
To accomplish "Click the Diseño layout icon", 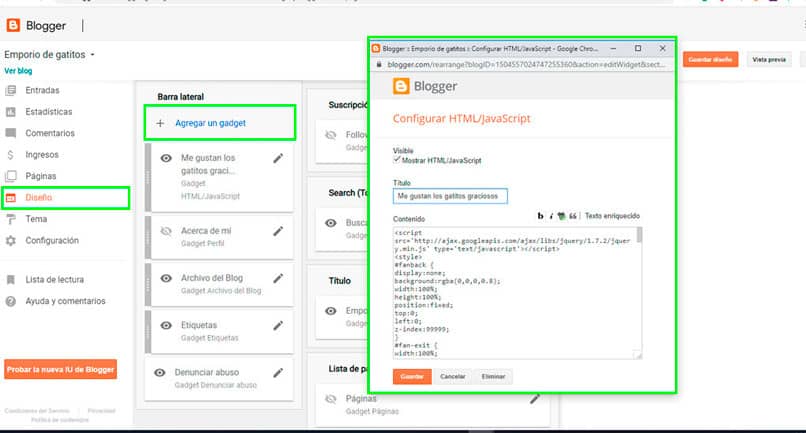I will click(x=10, y=198).
